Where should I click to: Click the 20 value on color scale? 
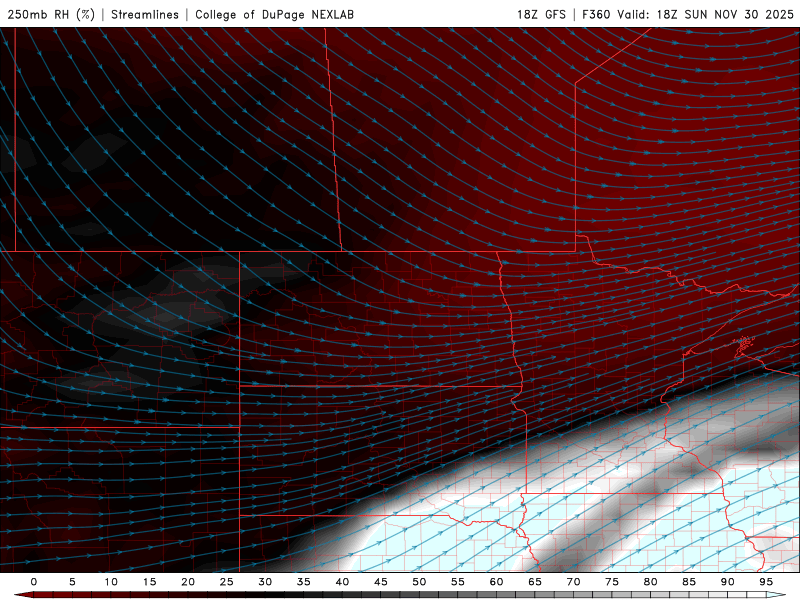point(188,582)
